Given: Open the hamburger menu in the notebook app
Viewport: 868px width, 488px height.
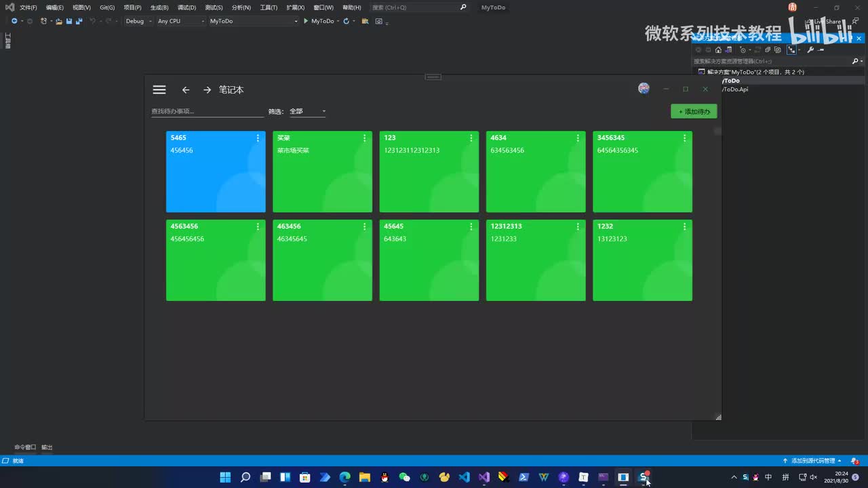Looking at the screenshot, I should (159, 89).
